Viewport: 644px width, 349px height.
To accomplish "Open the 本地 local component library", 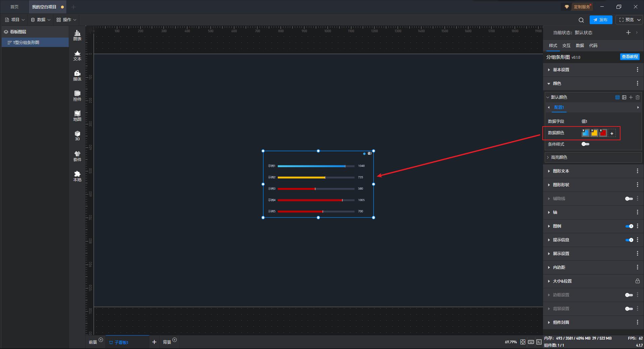I will click(x=77, y=176).
